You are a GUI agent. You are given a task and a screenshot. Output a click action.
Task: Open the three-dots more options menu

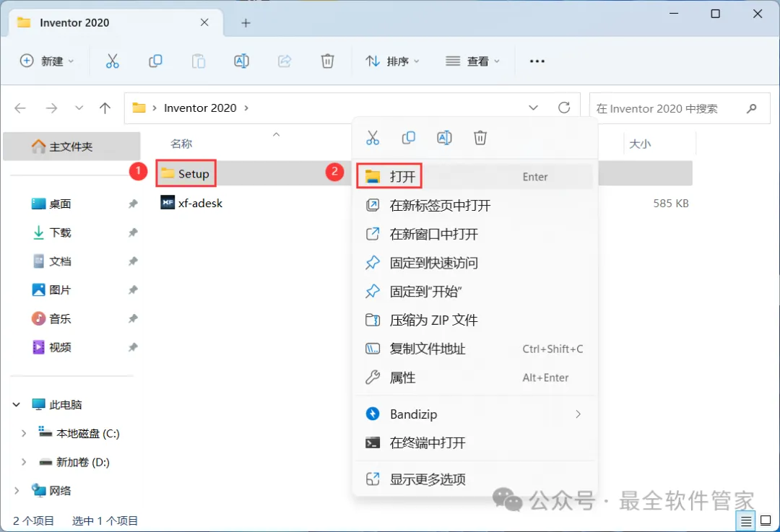(x=537, y=61)
